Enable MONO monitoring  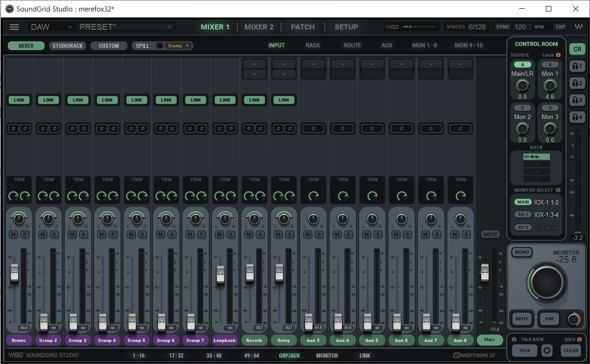tap(521, 252)
